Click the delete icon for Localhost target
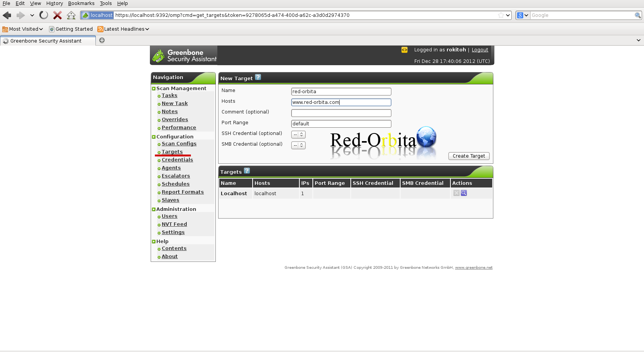Image resolution: width=644 pixels, height=352 pixels. (x=456, y=193)
